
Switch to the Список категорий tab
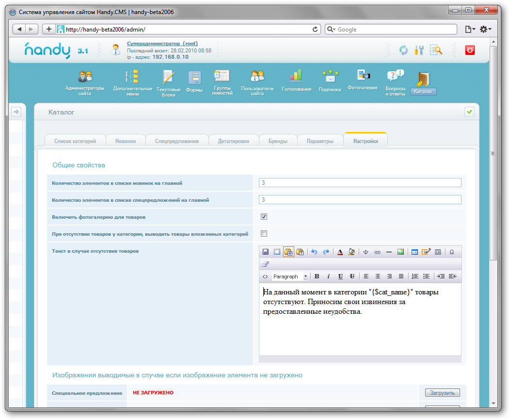pyautogui.click(x=75, y=141)
